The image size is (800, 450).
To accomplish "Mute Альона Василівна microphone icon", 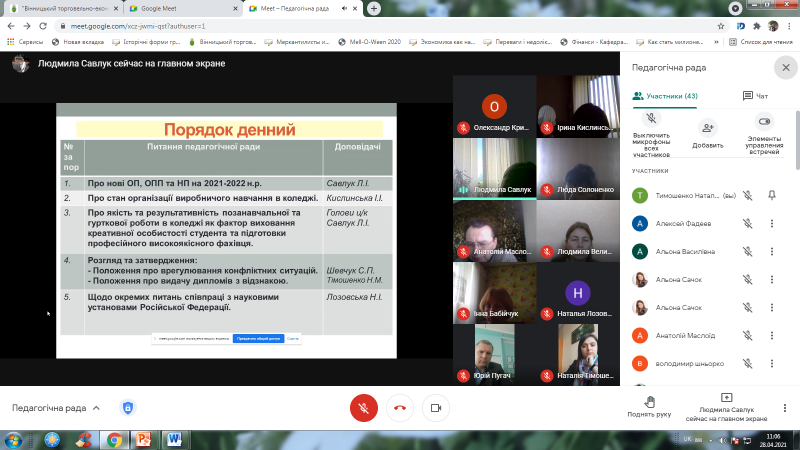I will [747, 252].
